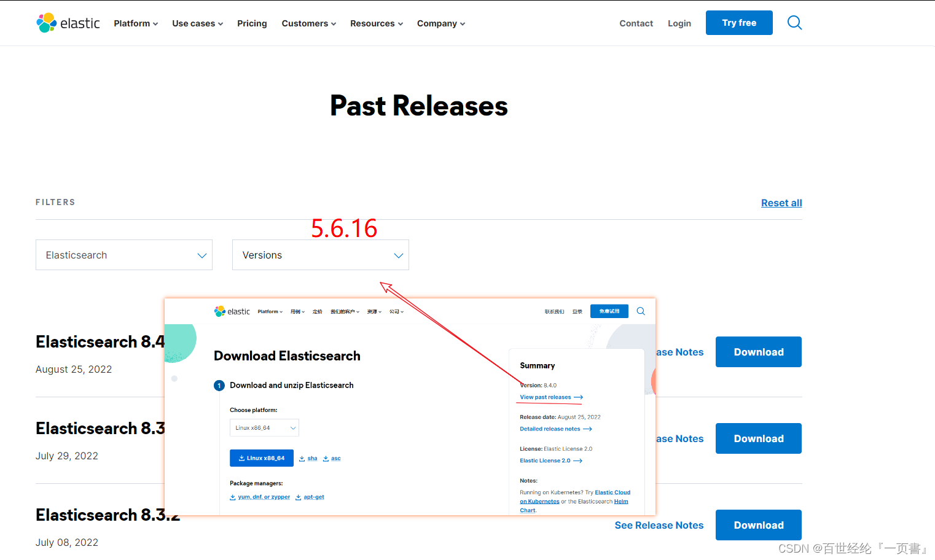Click the Elasticsearch 8.4 release title

coord(100,341)
